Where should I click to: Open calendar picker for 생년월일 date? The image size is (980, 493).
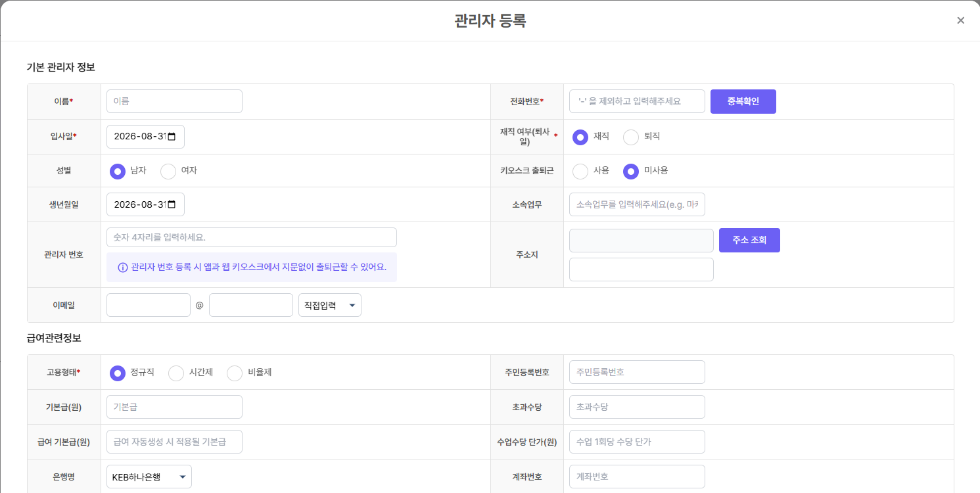(x=172, y=204)
